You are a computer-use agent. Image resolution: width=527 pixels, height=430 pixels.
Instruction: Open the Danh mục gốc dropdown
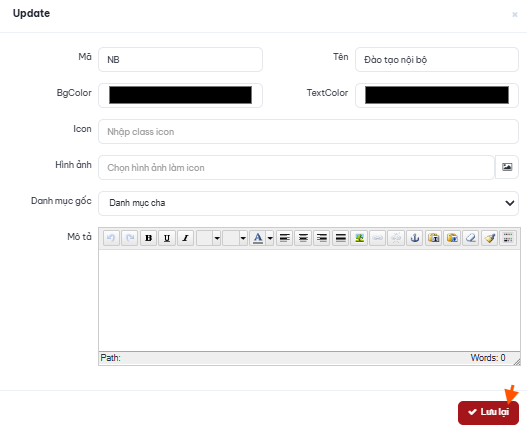pyautogui.click(x=308, y=203)
